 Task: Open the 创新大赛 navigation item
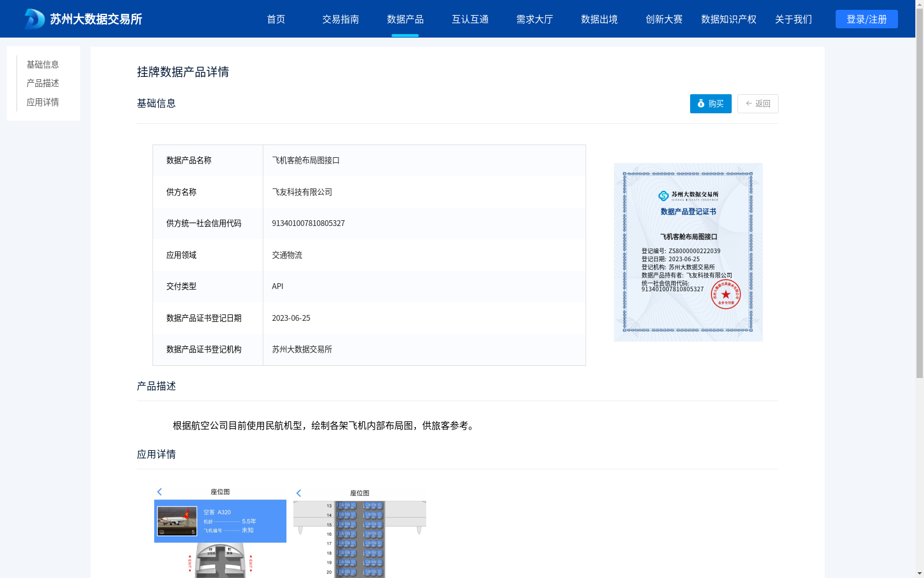664,19
